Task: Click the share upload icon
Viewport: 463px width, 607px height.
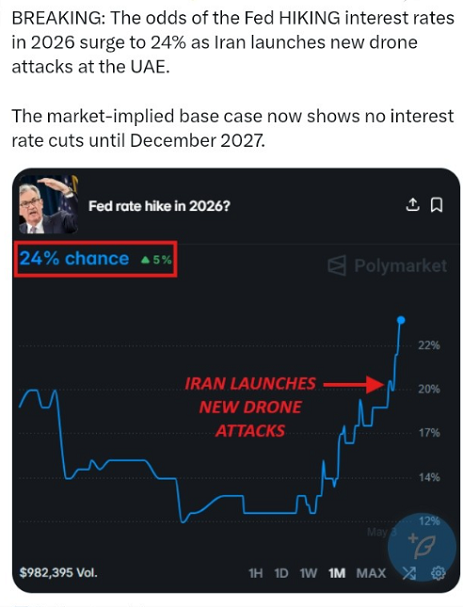Action: [413, 204]
